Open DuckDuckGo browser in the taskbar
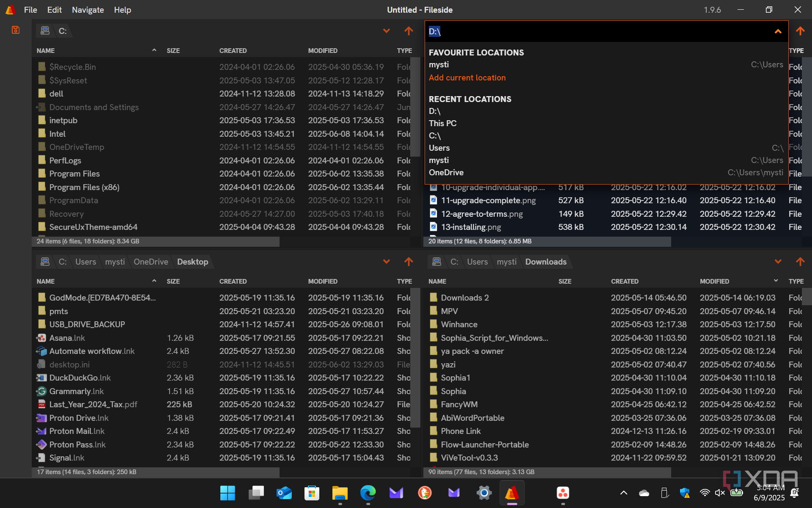 coord(425,493)
